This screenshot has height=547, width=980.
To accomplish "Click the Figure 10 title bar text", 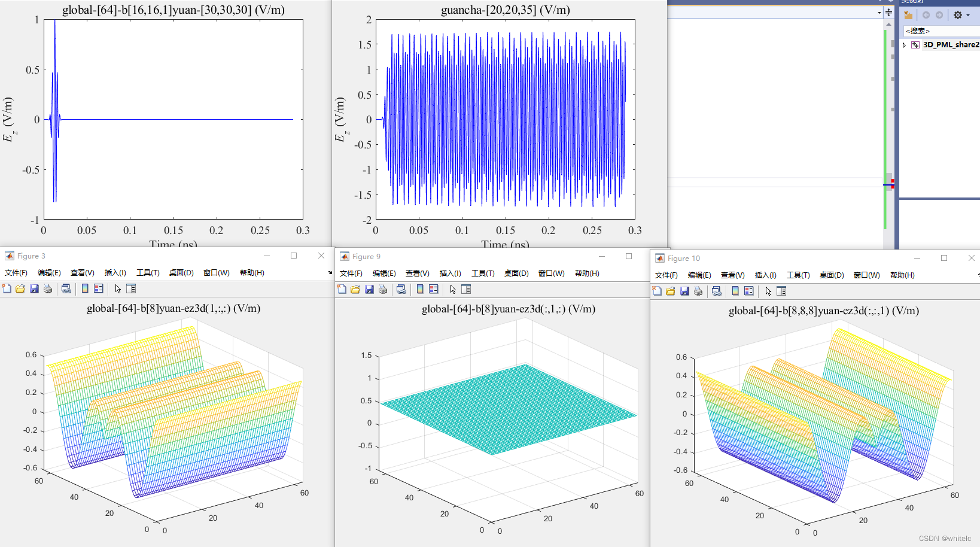I will tap(684, 259).
